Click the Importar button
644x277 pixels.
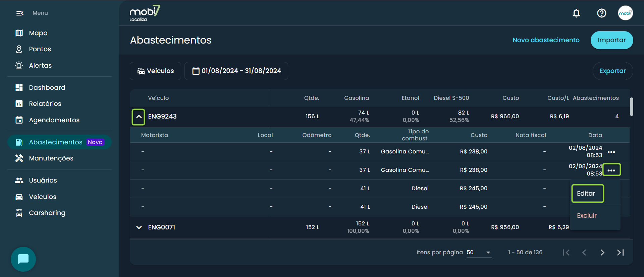tap(612, 40)
